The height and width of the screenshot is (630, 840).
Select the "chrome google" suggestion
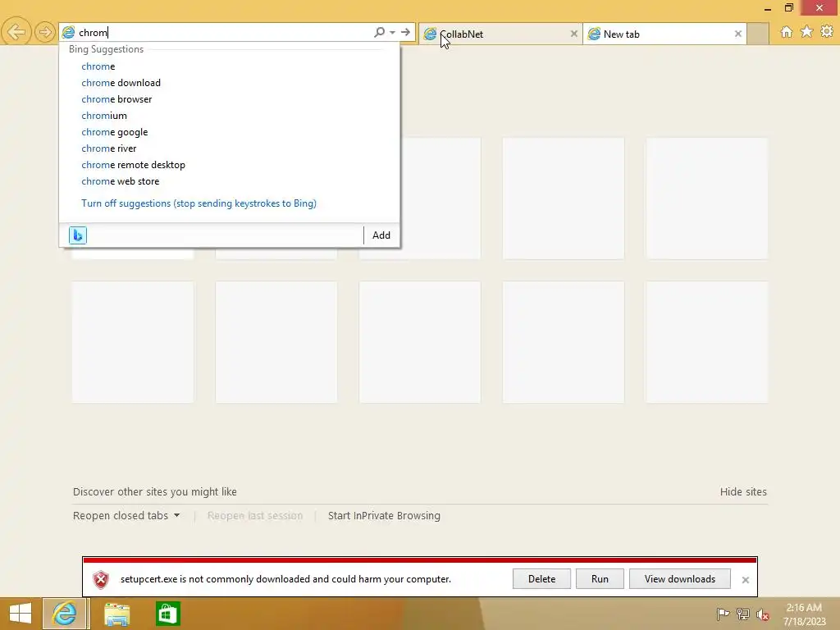[230, 132]
